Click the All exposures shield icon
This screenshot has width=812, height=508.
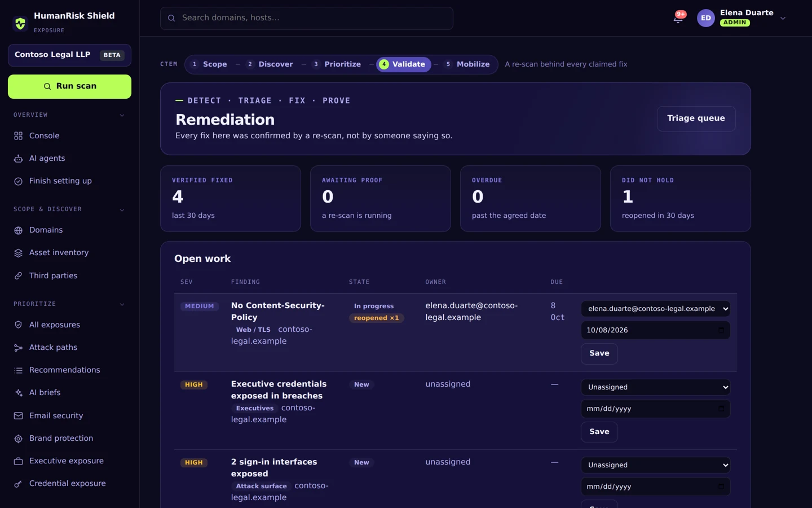click(18, 325)
